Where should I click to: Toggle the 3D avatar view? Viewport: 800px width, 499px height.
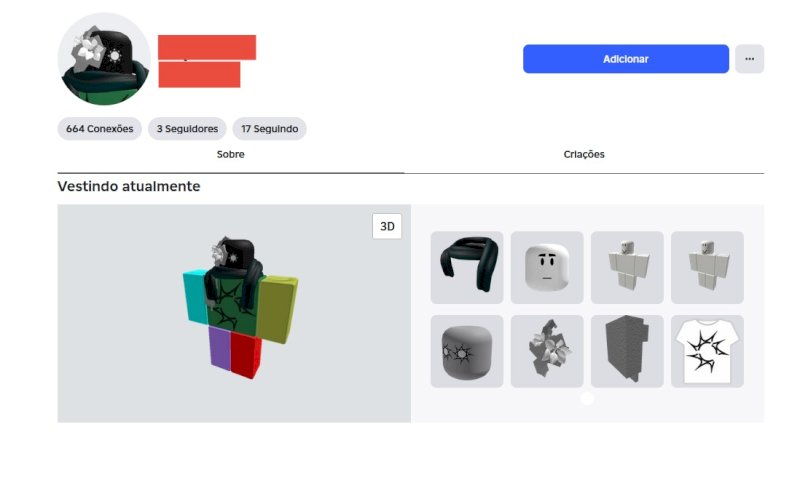[387, 226]
